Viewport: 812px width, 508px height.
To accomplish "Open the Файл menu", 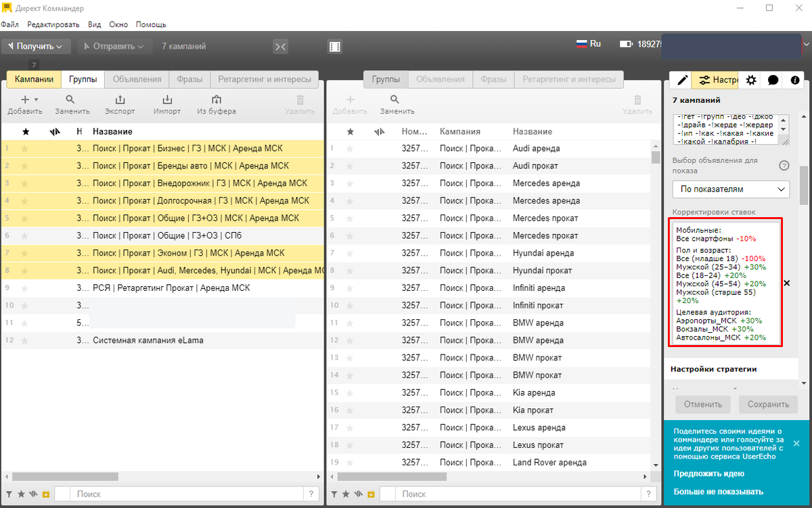I will tap(9, 24).
